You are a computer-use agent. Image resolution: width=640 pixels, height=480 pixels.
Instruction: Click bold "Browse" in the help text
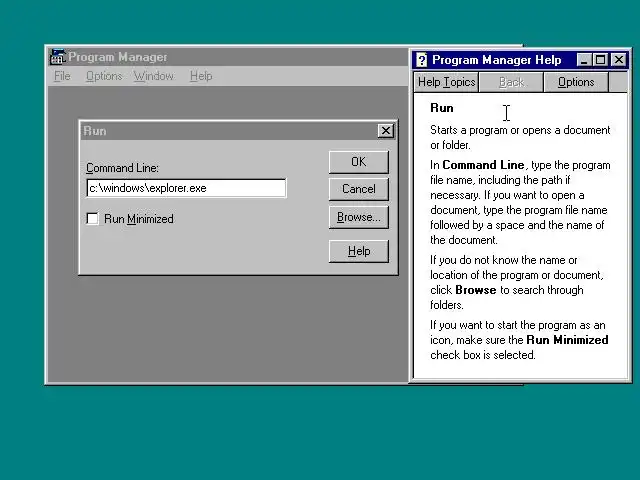tap(476, 290)
